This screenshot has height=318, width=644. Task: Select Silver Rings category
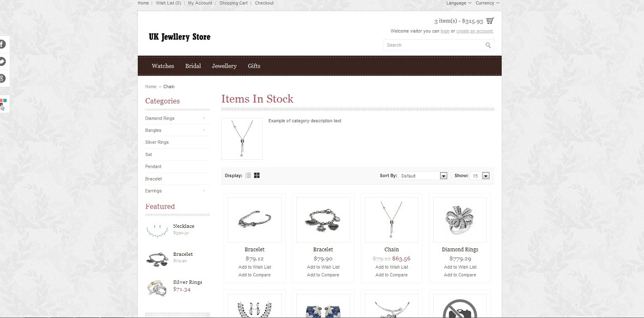[x=157, y=142]
